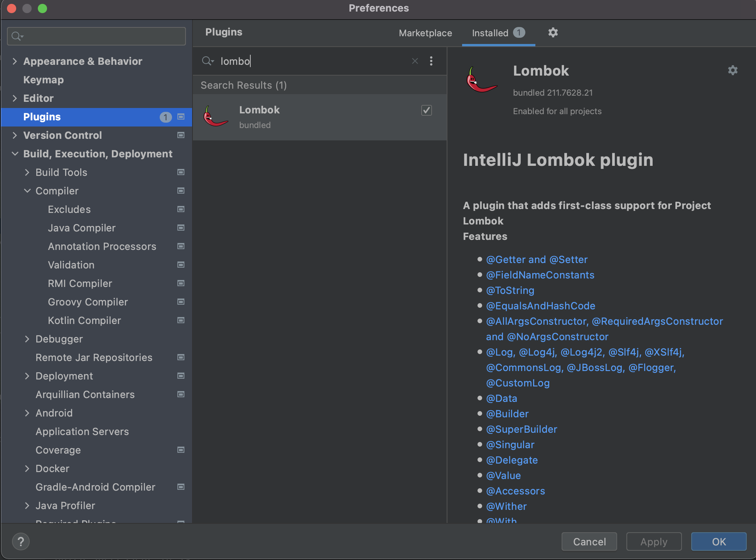The image size is (756, 560).
Task: Expand the Debugger node
Action: [27, 339]
